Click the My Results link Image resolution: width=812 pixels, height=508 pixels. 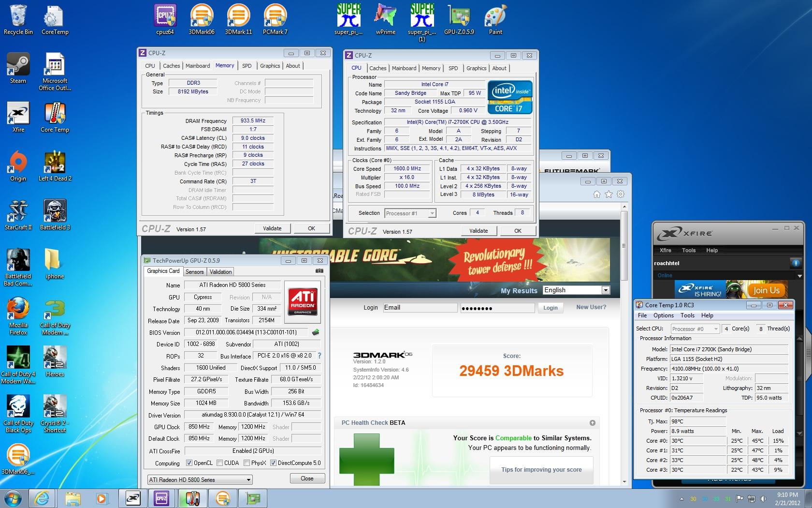point(519,291)
